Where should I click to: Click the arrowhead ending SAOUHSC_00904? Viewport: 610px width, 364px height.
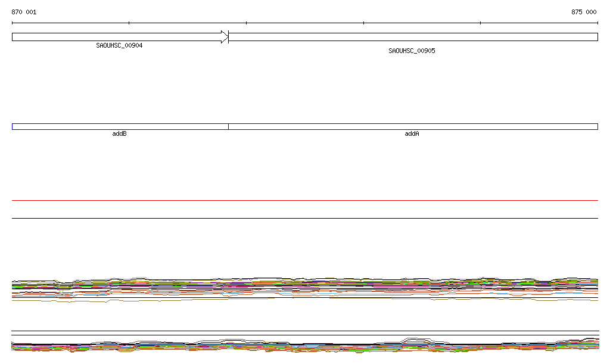(225, 37)
